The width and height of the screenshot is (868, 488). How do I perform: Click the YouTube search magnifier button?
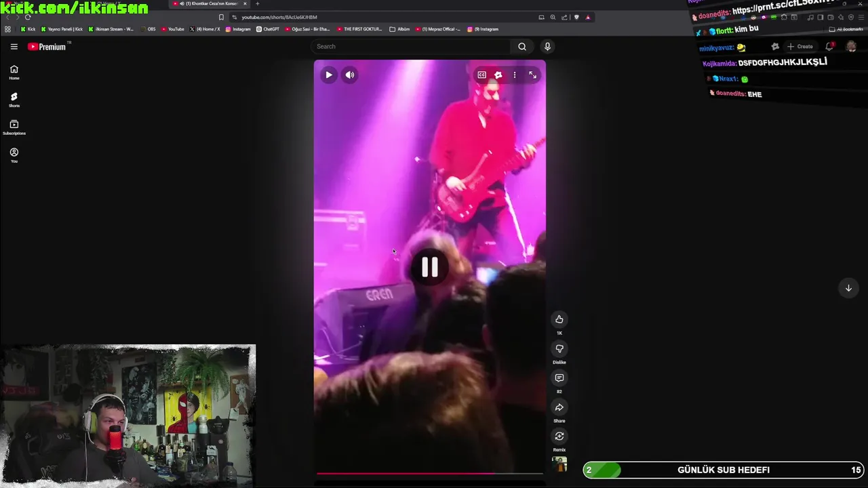[x=522, y=46]
